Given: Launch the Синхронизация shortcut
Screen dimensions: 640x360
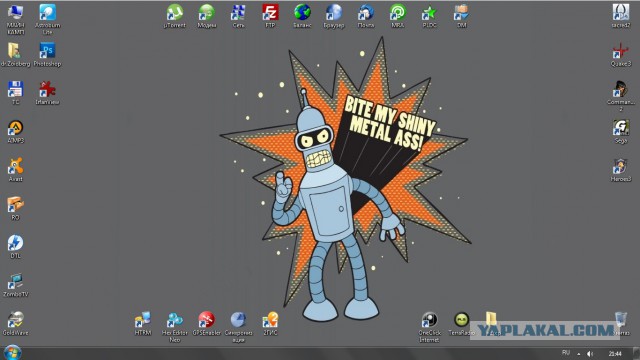Looking at the screenshot, I should [x=238, y=320].
